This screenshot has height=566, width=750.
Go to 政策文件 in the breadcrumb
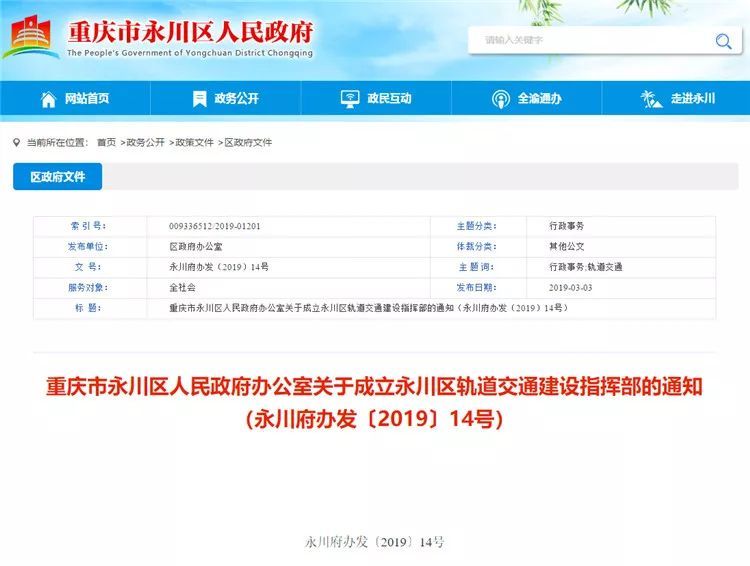click(195, 143)
